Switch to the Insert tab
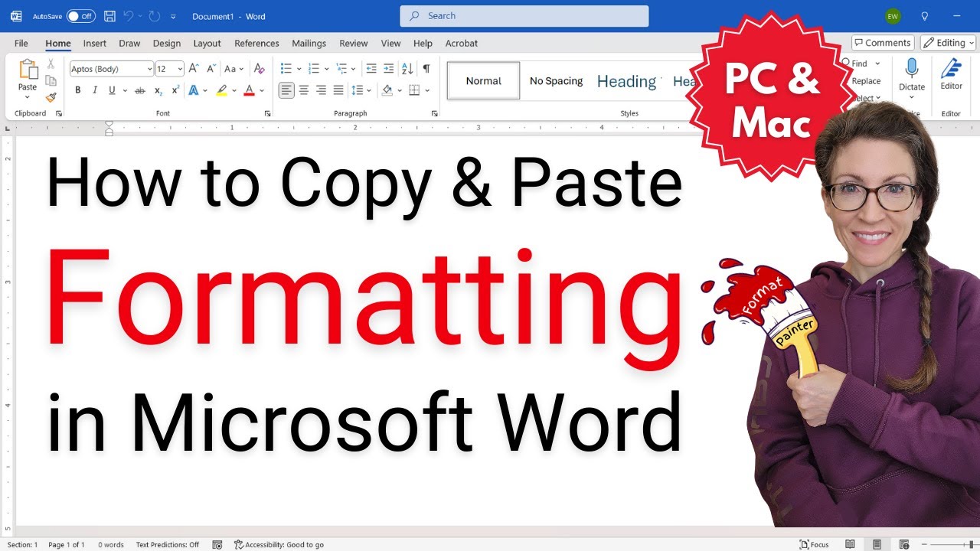980x551 pixels. tap(95, 44)
